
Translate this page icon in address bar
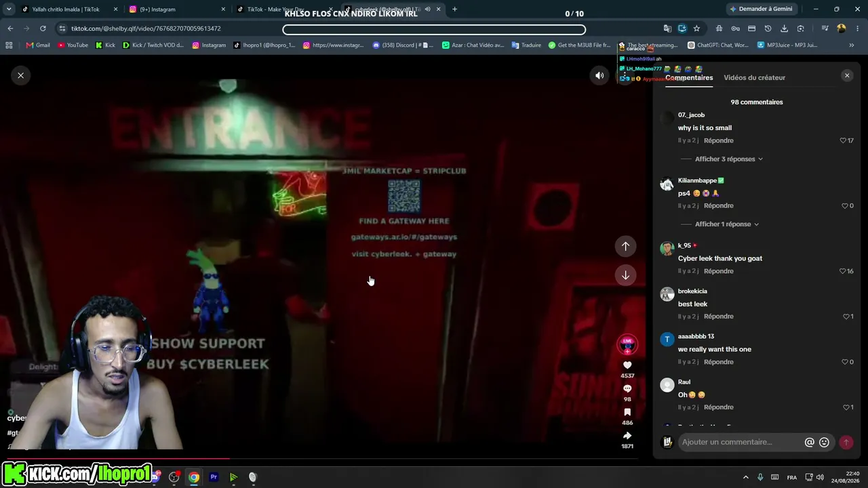pyautogui.click(x=668, y=28)
